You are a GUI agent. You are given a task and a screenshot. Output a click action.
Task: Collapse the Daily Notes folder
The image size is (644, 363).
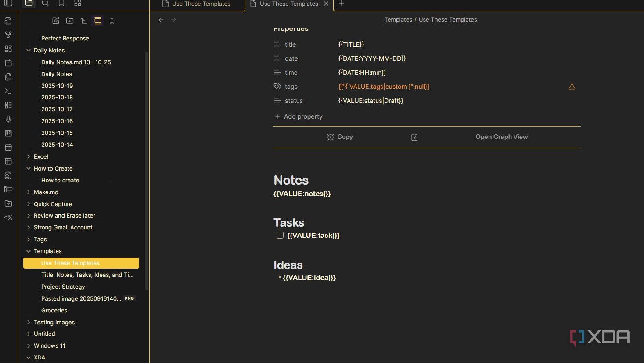29,50
